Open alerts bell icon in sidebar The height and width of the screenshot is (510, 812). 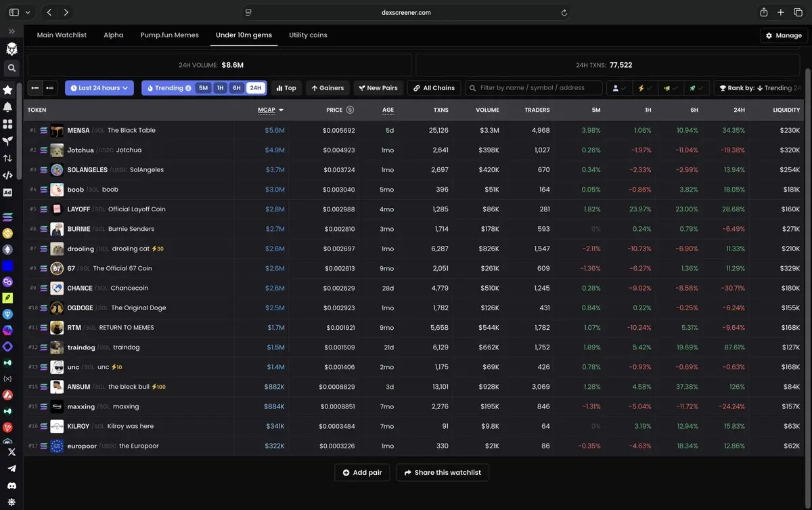[8, 107]
